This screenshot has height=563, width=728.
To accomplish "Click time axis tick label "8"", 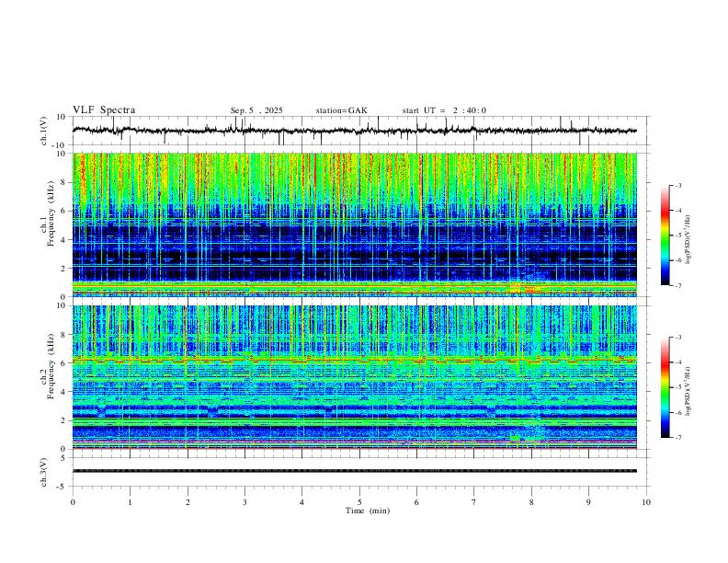I will 531,502.
